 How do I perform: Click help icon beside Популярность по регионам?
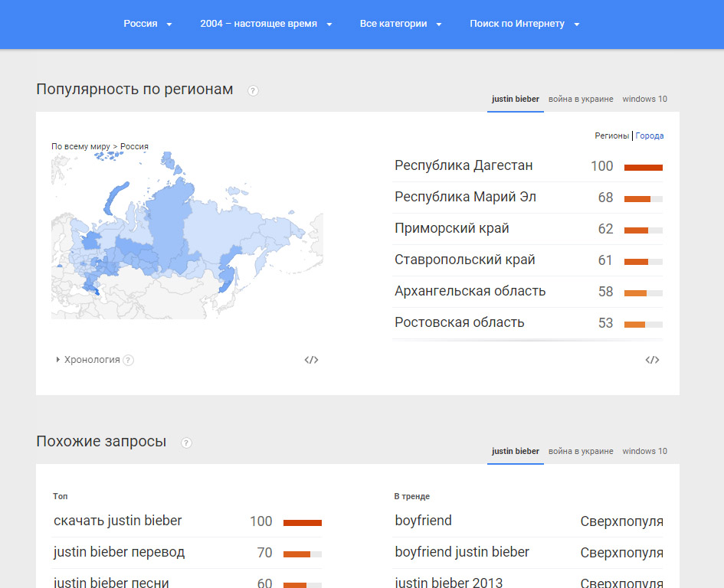[253, 90]
